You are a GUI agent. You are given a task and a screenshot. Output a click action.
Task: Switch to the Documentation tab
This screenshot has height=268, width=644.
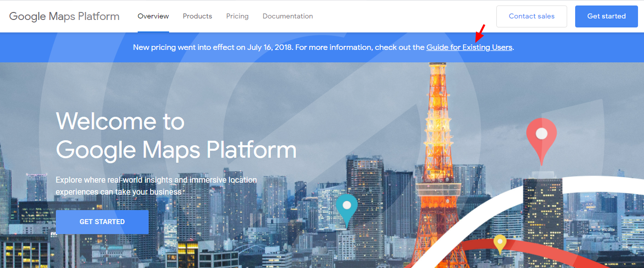tap(288, 16)
